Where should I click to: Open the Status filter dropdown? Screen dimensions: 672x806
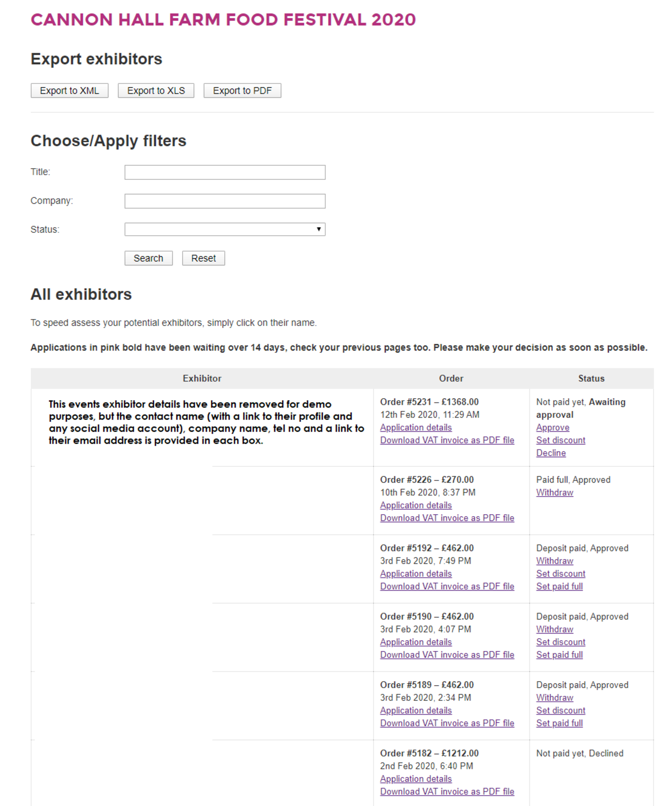225,229
